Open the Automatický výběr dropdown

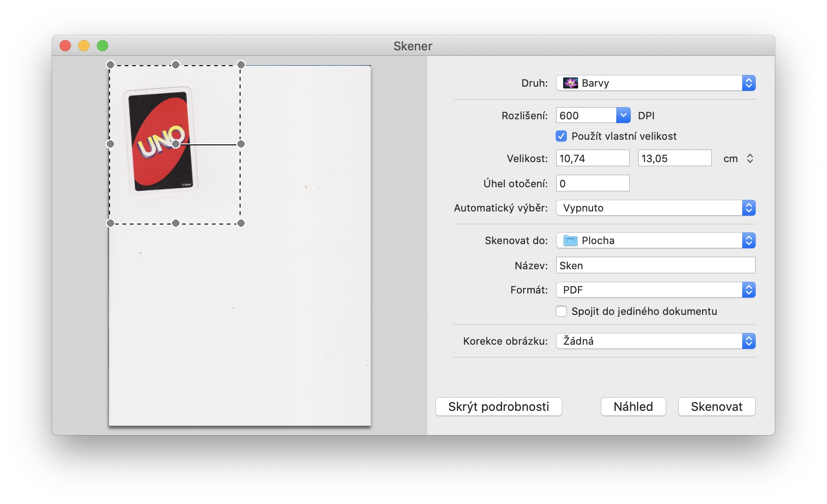655,208
